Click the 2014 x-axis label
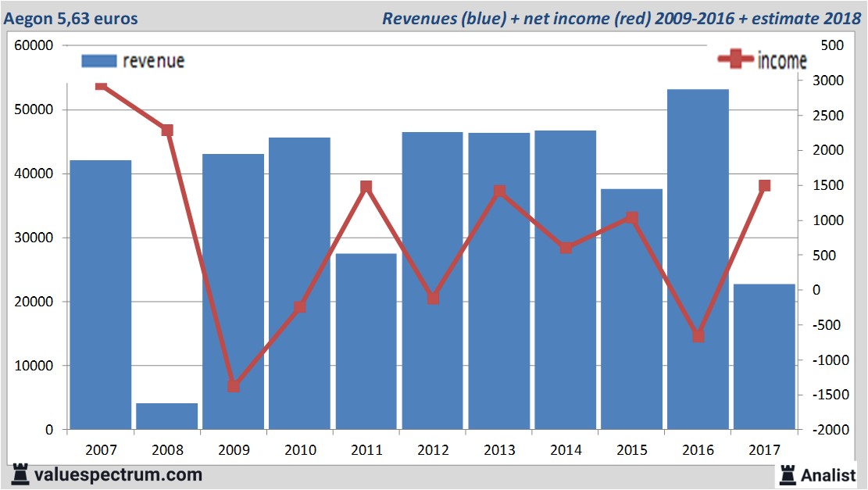868x490 pixels. pyautogui.click(x=566, y=450)
